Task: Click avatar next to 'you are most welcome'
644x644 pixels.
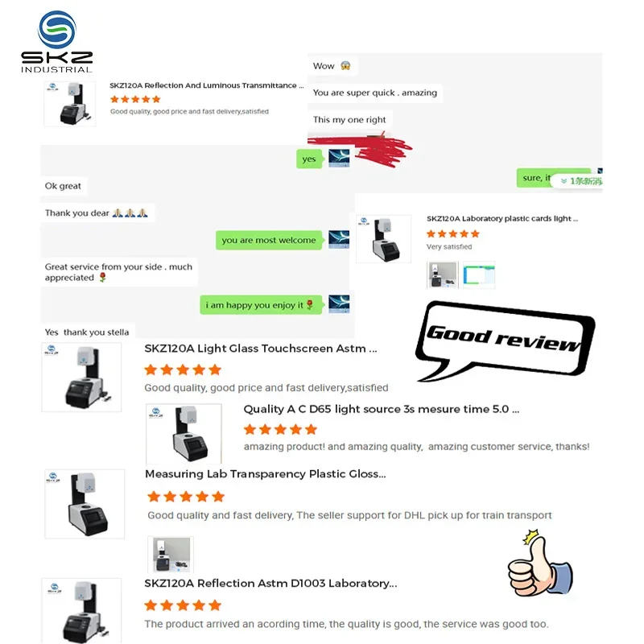Action: point(339,239)
